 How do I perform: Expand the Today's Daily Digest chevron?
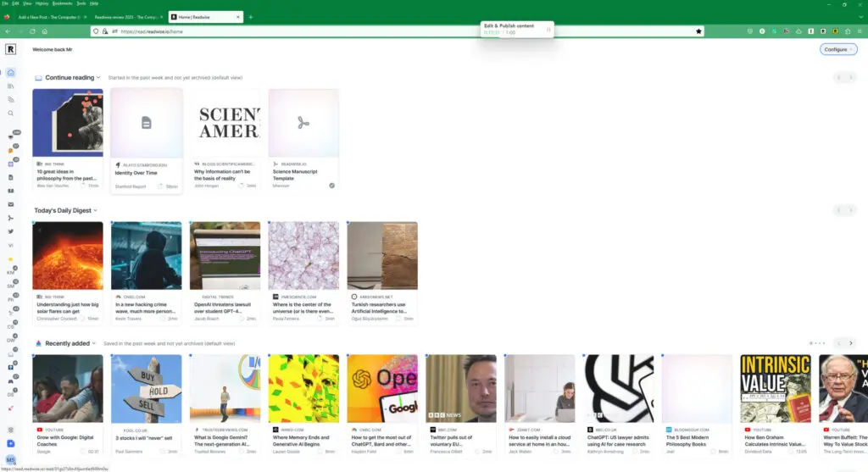[95, 210]
